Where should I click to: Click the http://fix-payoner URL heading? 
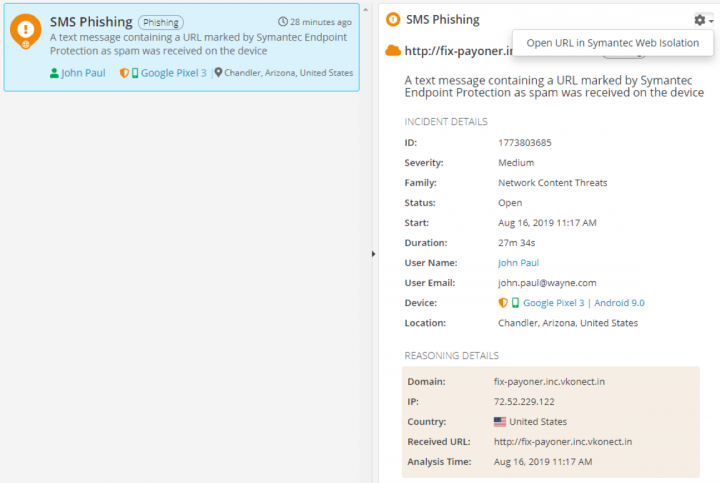458,51
